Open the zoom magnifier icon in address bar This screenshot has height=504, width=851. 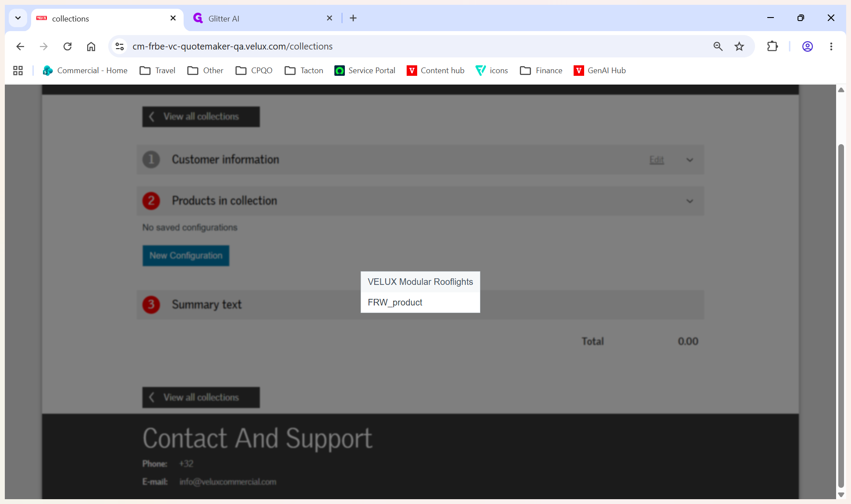718,46
